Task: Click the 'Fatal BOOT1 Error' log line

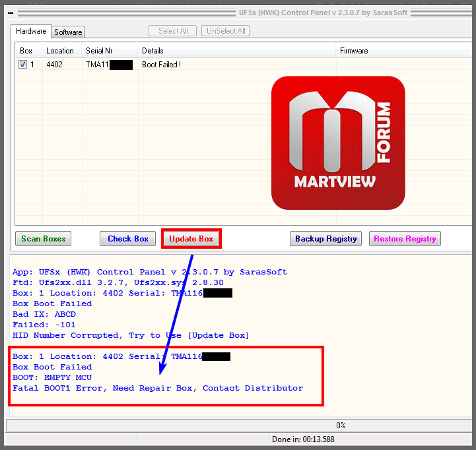Action: pos(158,388)
